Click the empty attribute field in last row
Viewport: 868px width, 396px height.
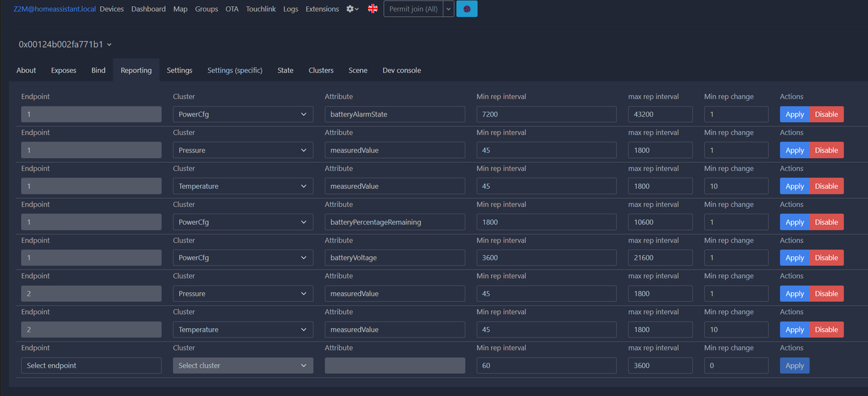pyautogui.click(x=395, y=365)
